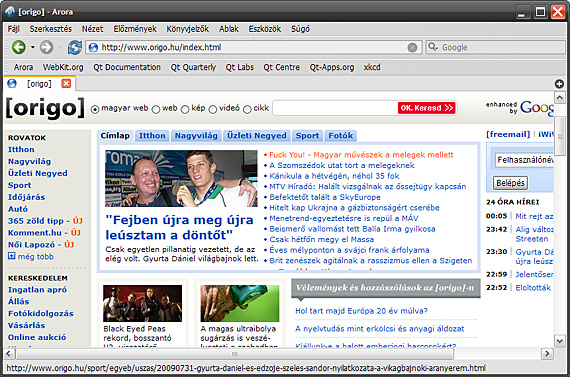570x377 pixels.
Task: Select the 'kép' search radio button
Action: pyautogui.click(x=185, y=109)
